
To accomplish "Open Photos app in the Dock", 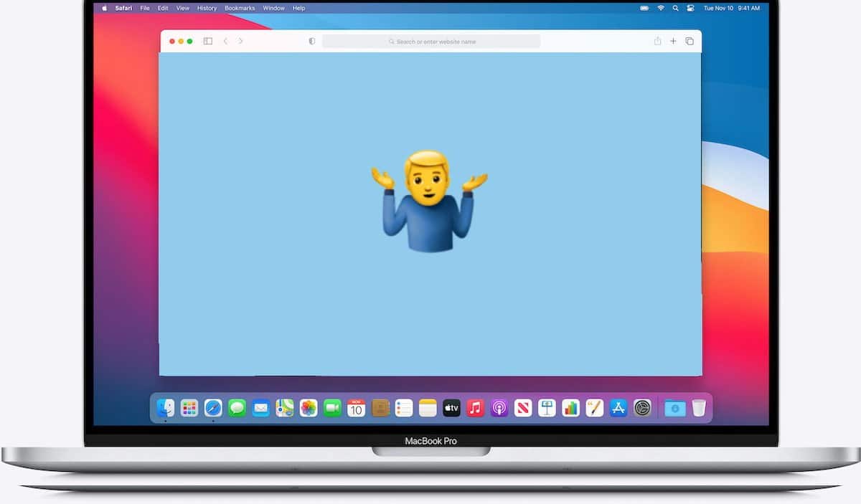I will (309, 408).
